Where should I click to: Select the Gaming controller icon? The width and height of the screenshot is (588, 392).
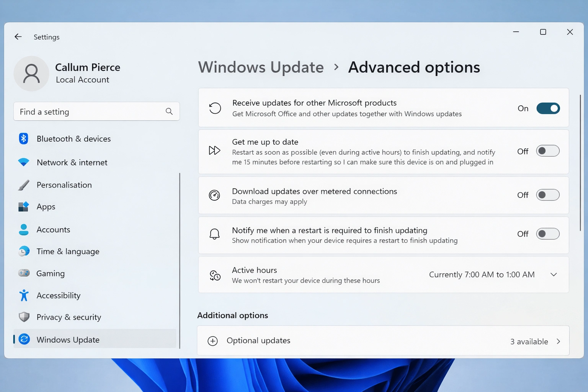[24, 273]
